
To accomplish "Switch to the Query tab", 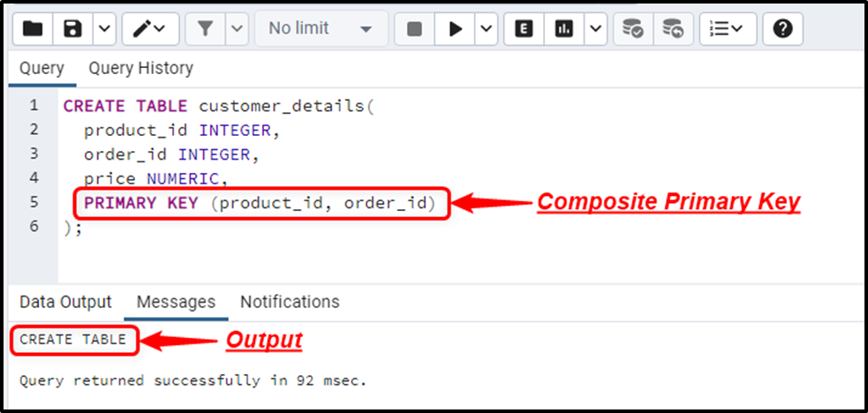I will pyautogui.click(x=42, y=69).
